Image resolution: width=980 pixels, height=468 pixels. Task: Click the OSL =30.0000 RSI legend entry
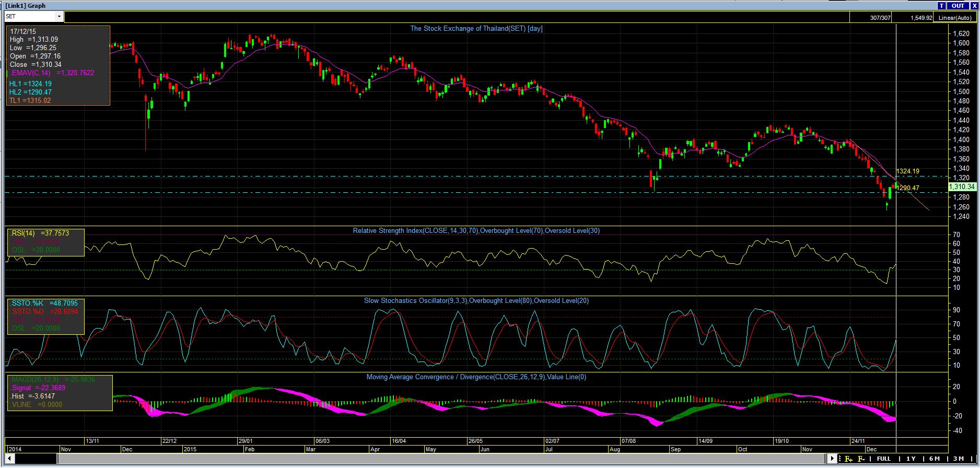36,250
